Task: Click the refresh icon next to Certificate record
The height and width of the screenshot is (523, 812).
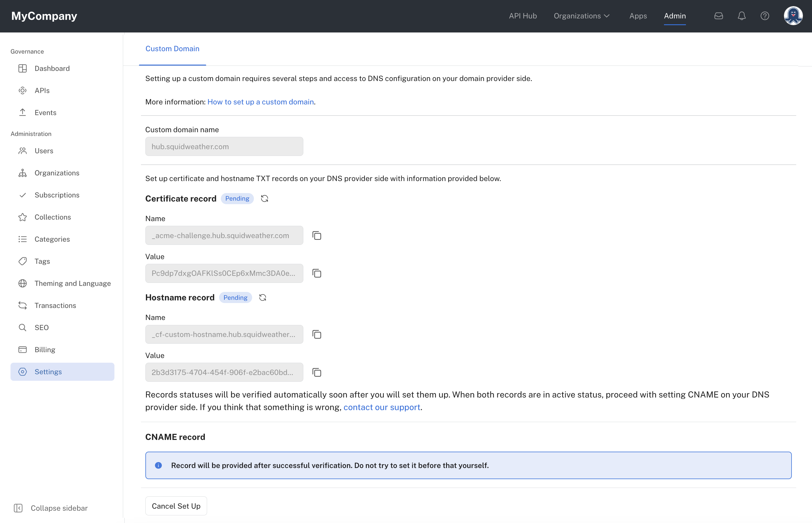Action: 264,198
